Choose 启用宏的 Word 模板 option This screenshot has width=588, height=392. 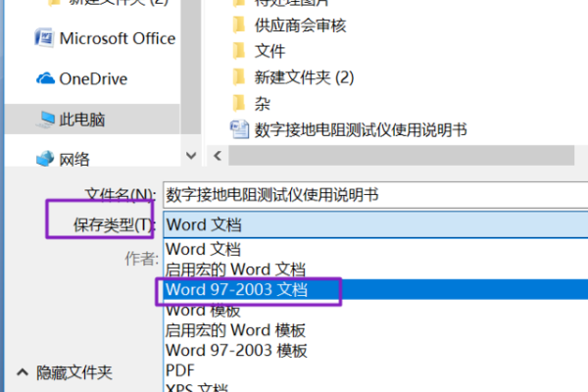[376, 330]
